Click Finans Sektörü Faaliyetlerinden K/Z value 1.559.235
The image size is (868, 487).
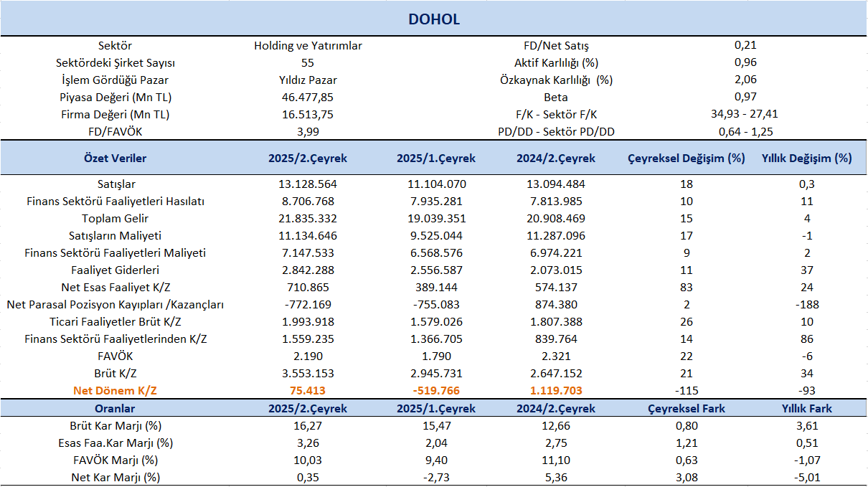(x=308, y=339)
